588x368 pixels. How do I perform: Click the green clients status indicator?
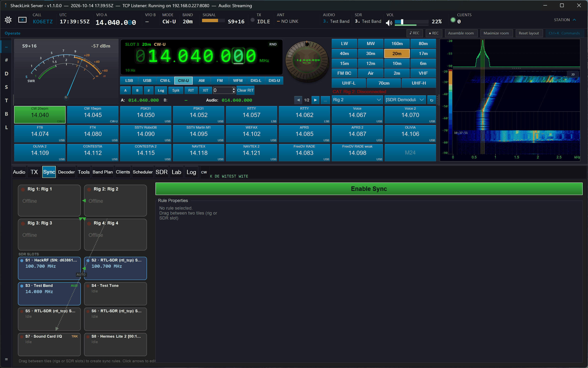pos(453,20)
